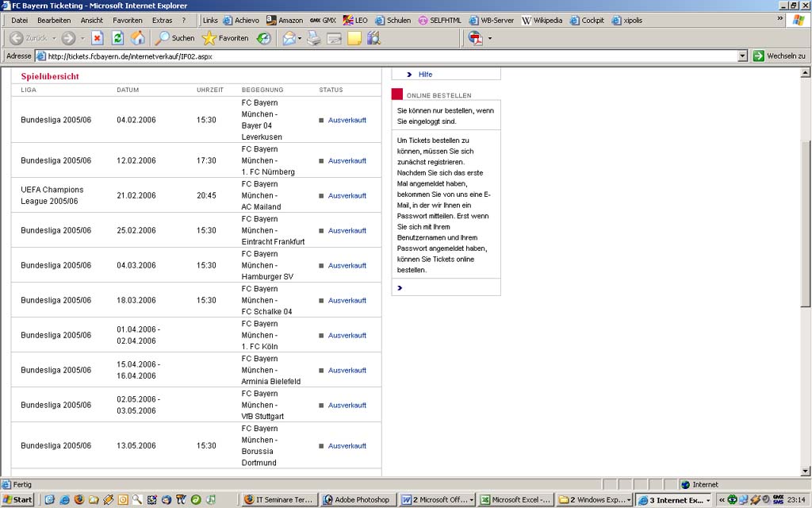Open History (clock) toolbar icon
This screenshot has width=812, height=508.
pos(263,38)
